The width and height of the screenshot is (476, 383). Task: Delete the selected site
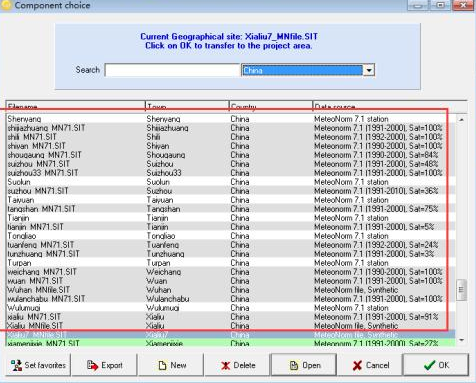pyautogui.click(x=237, y=365)
